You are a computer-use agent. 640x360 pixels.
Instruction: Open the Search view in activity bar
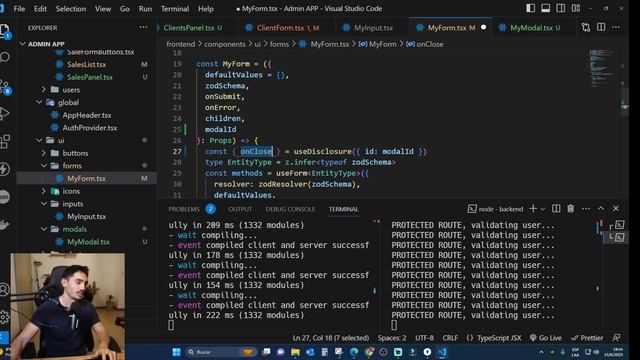click(x=4, y=57)
